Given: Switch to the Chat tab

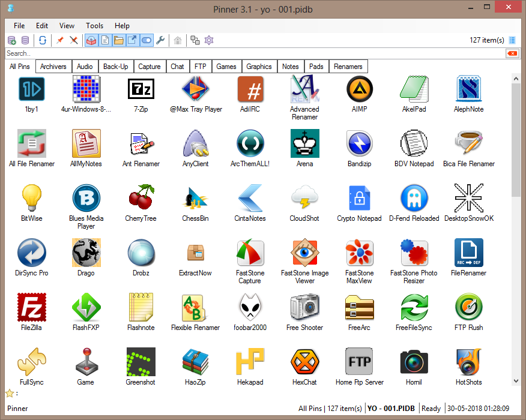Looking at the screenshot, I should tap(178, 67).
